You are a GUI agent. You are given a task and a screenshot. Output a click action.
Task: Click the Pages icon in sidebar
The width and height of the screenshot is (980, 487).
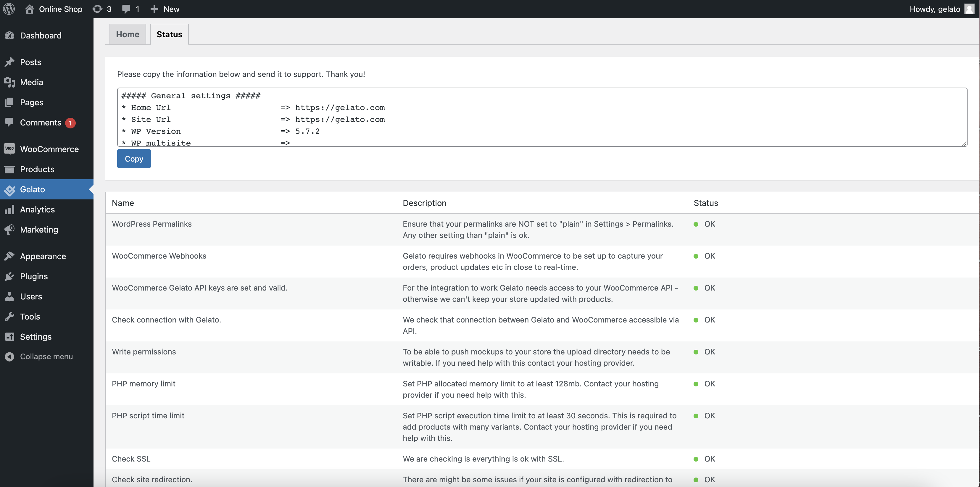[9, 102]
